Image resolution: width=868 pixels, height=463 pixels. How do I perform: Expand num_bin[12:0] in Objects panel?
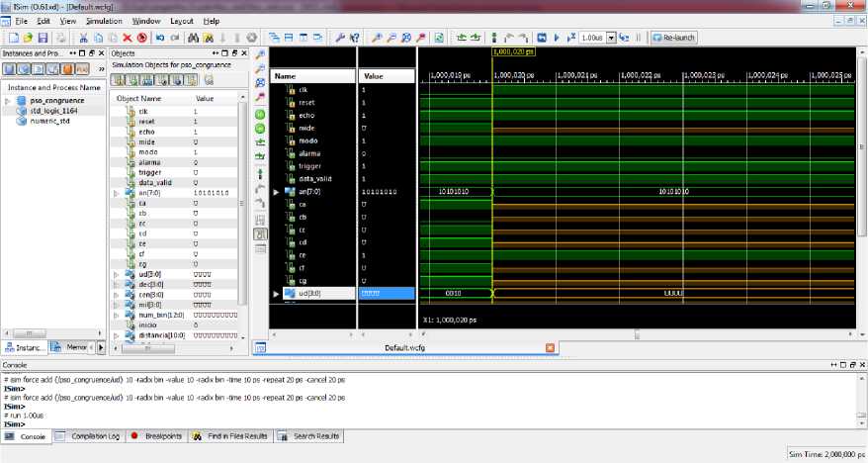tap(117, 315)
